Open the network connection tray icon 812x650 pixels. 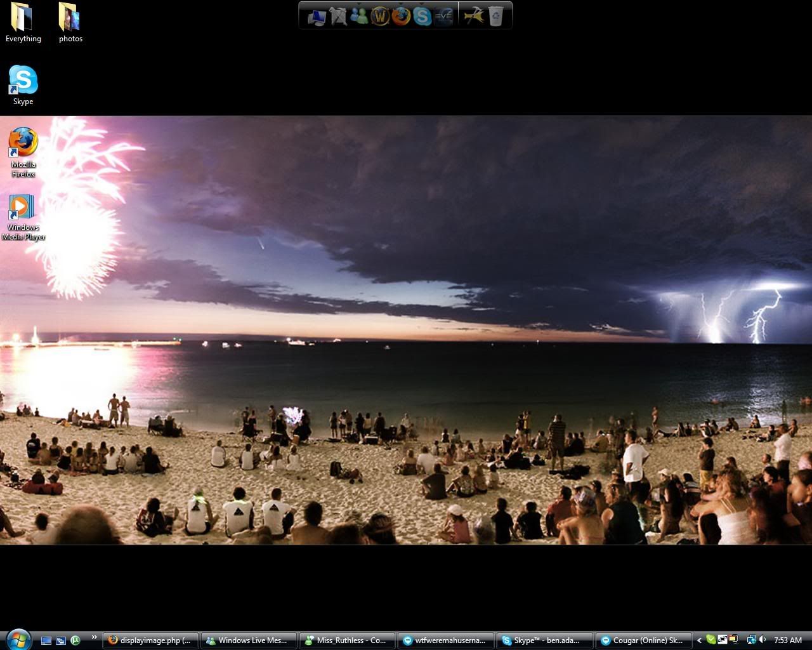pyautogui.click(x=751, y=640)
